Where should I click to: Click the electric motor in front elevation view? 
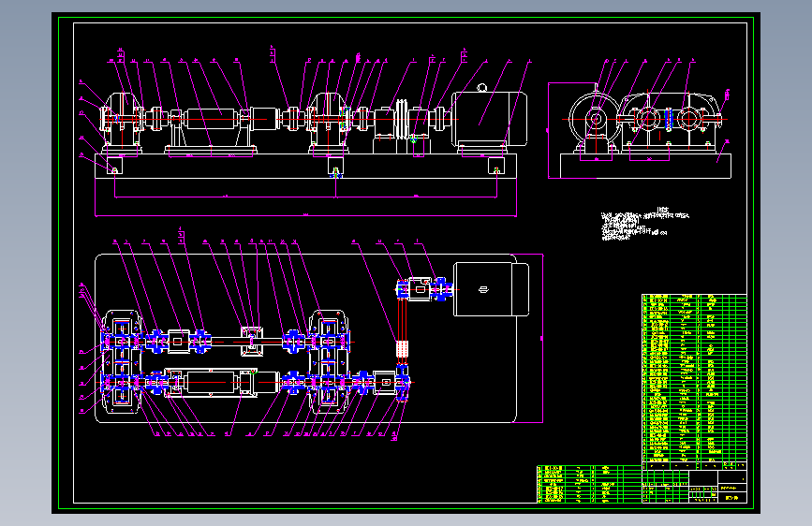(490, 120)
